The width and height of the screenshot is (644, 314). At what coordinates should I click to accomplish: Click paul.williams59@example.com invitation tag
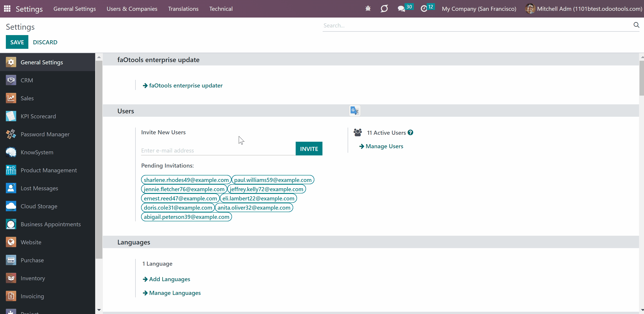[273, 180]
